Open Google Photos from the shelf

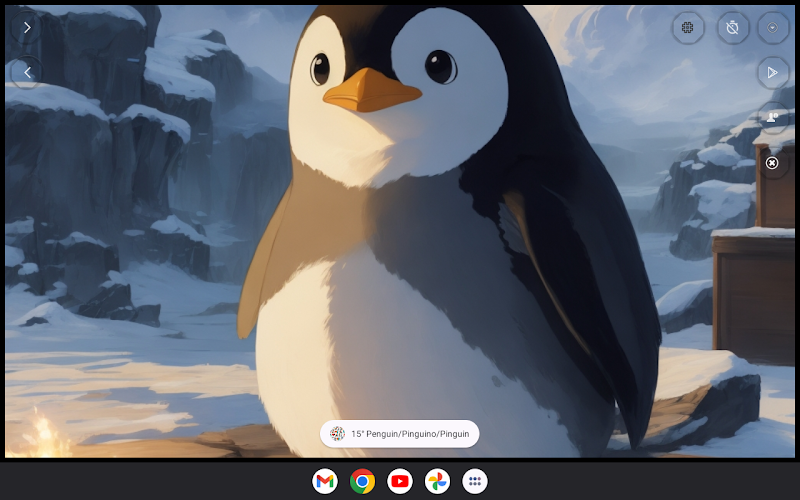tap(437, 481)
